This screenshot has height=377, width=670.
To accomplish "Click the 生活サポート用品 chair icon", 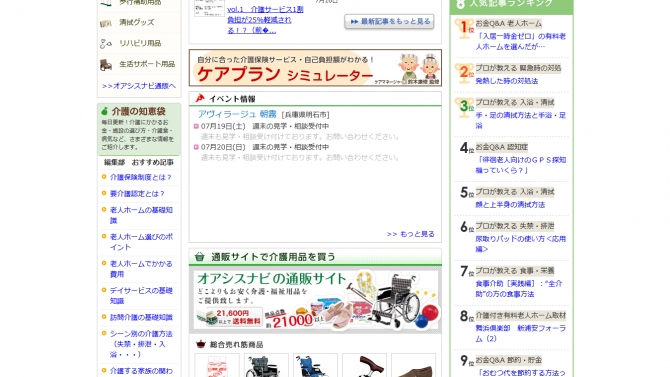I will point(106,65).
